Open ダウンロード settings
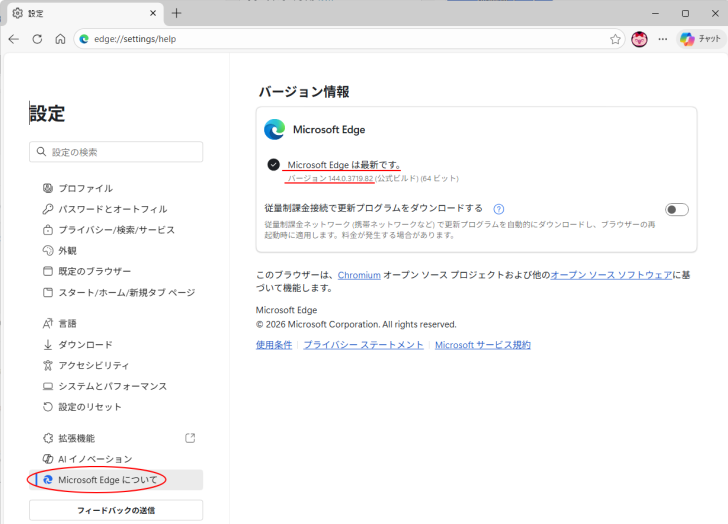 click(116, 344)
